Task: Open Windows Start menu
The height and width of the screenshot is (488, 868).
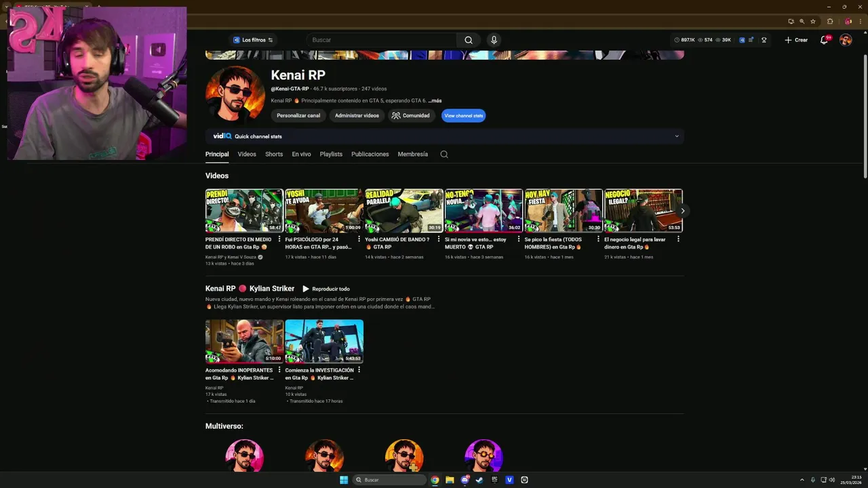Action: pyautogui.click(x=344, y=480)
